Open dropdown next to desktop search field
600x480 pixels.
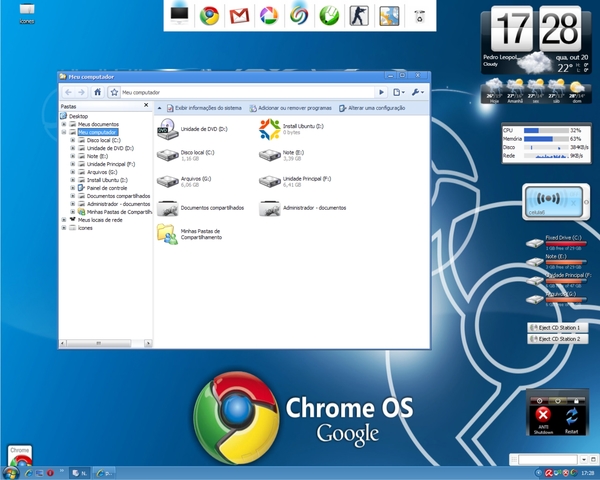584,459
